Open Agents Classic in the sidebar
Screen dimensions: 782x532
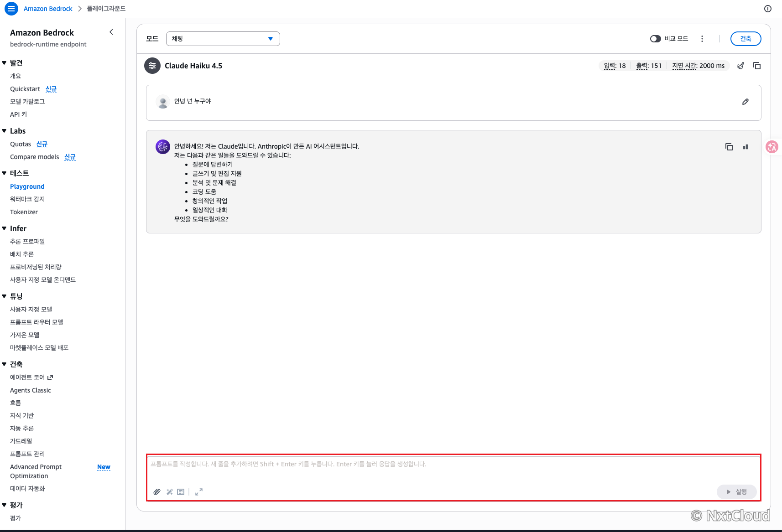coord(31,390)
